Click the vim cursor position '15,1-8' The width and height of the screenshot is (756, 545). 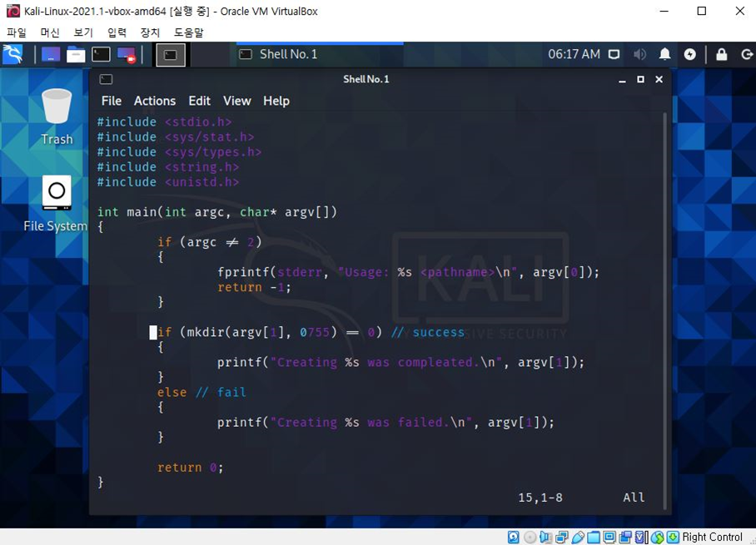(x=540, y=498)
